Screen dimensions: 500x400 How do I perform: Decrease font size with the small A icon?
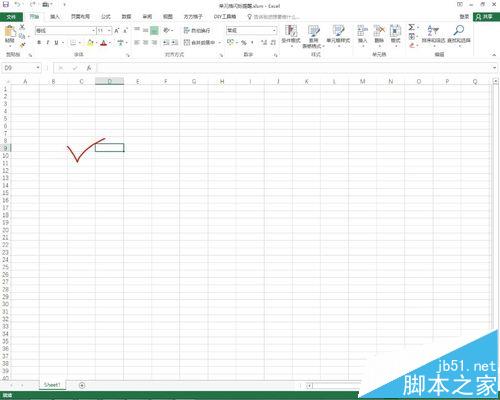click(x=125, y=31)
